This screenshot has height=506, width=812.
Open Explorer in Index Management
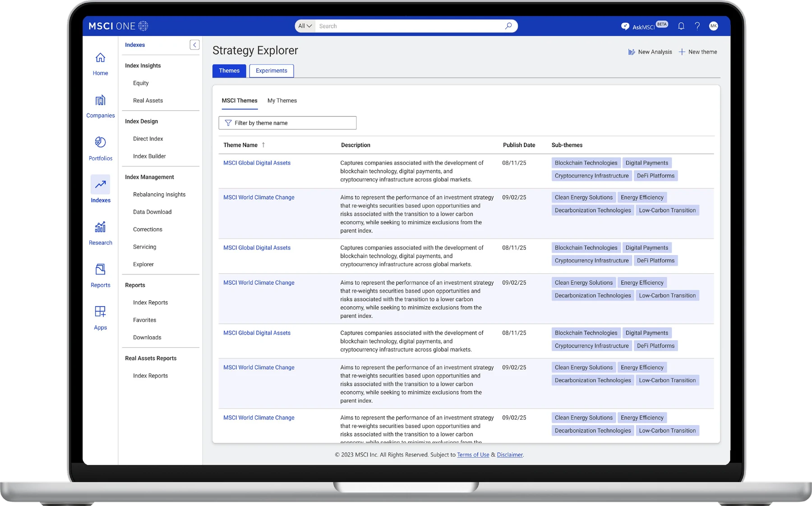(x=143, y=265)
